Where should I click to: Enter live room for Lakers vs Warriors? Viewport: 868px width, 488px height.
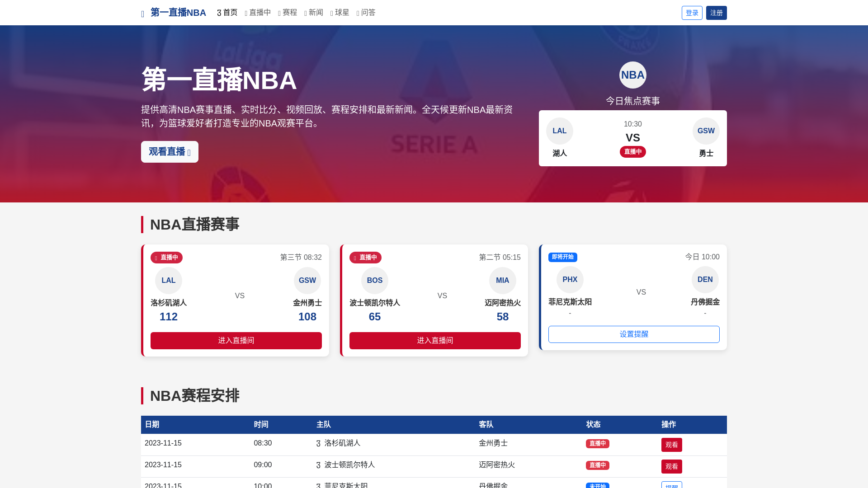tap(236, 341)
